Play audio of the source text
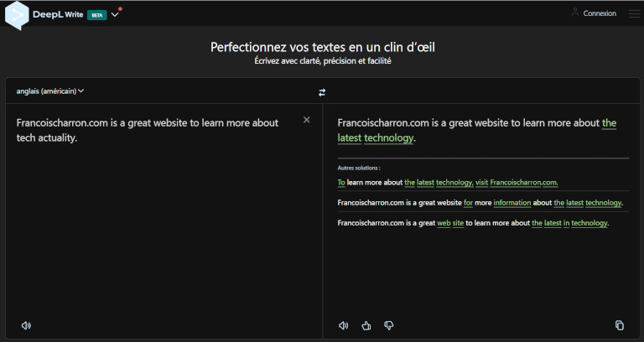The image size is (644, 342). [x=26, y=325]
